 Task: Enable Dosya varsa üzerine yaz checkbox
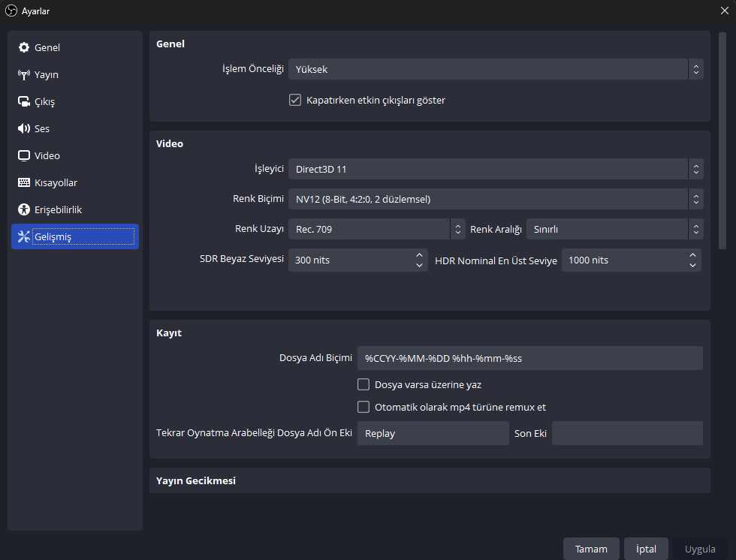(363, 384)
